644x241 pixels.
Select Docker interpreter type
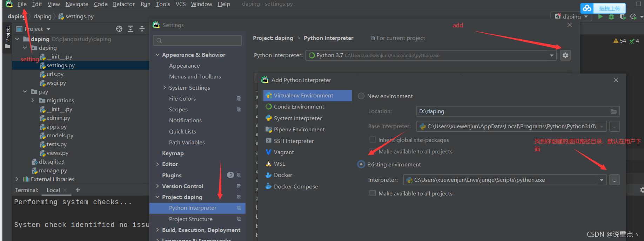[283, 175]
